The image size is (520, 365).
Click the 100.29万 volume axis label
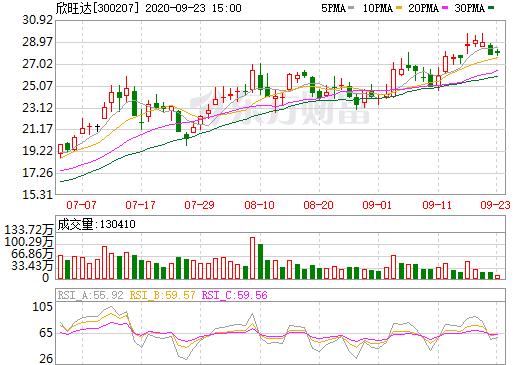[x=29, y=241]
